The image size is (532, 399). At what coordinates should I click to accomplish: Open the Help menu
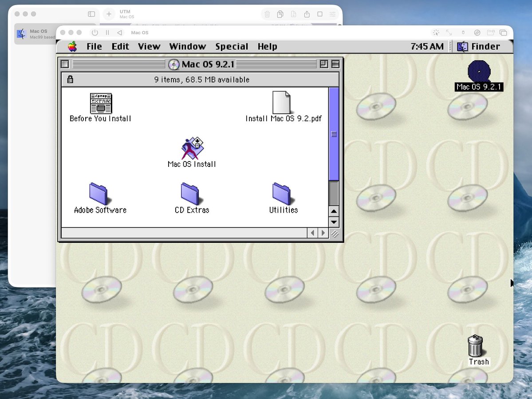pyautogui.click(x=268, y=47)
